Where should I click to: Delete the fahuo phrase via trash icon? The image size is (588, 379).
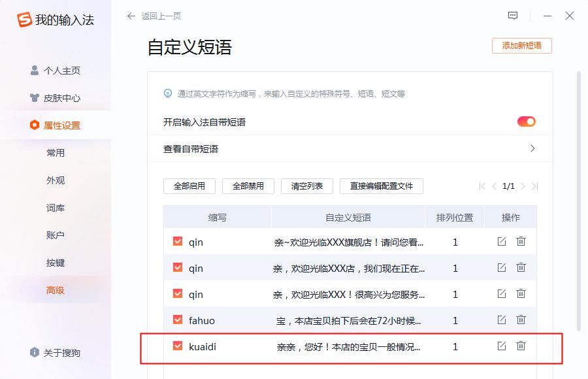tap(521, 320)
